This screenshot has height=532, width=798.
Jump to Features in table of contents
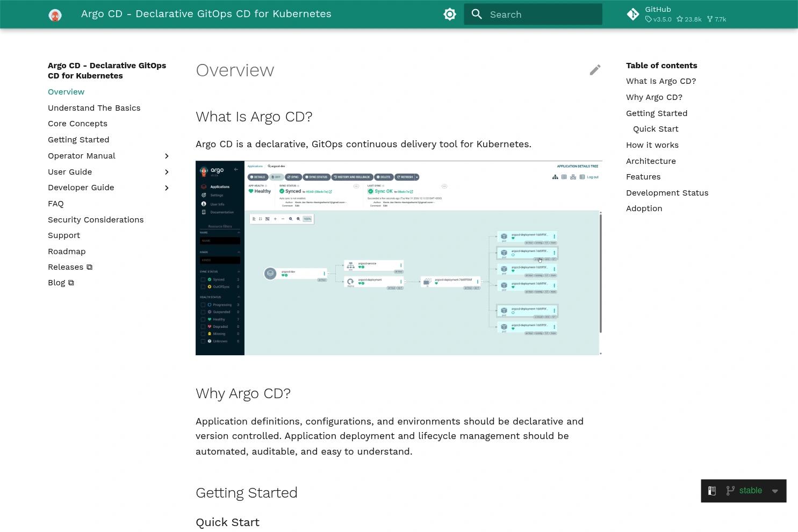pyautogui.click(x=643, y=177)
